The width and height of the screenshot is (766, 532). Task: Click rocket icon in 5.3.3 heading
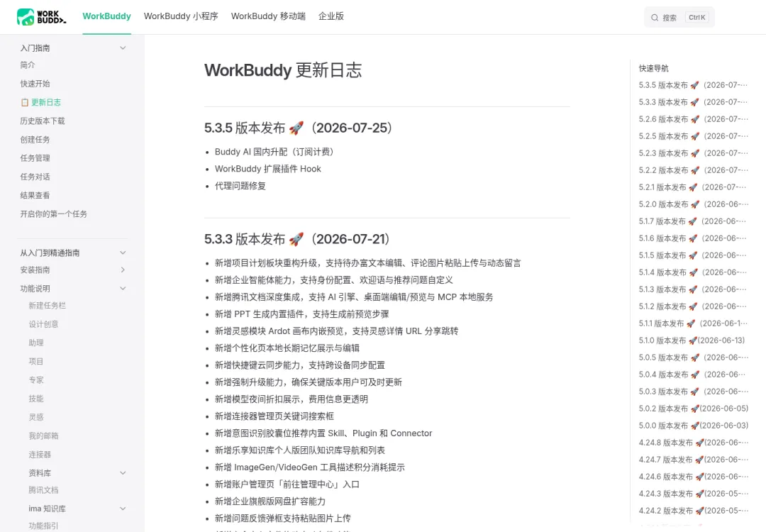(x=296, y=239)
